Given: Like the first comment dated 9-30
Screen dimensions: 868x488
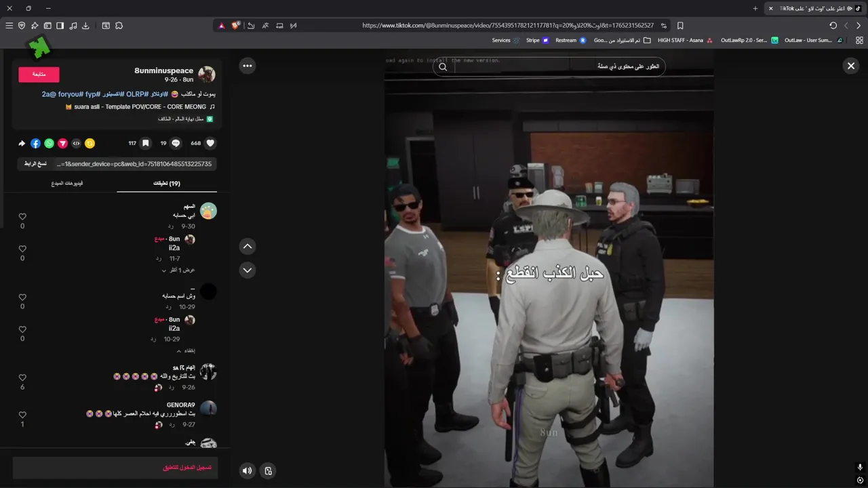Looking at the screenshot, I should coord(22,217).
